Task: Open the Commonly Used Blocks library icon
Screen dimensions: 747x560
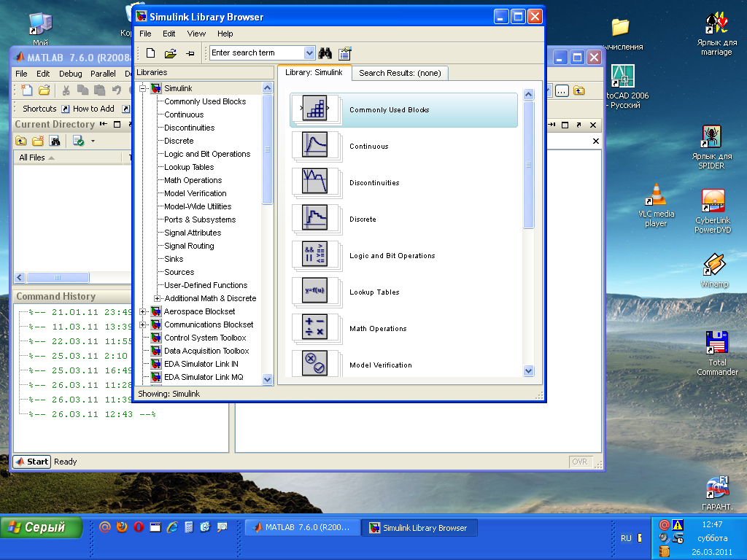Action: point(315,109)
